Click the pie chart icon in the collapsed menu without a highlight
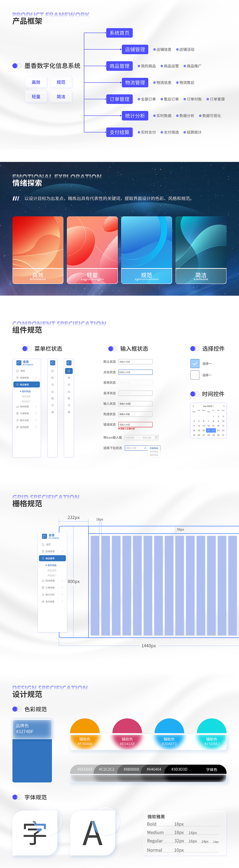 [52, 405]
